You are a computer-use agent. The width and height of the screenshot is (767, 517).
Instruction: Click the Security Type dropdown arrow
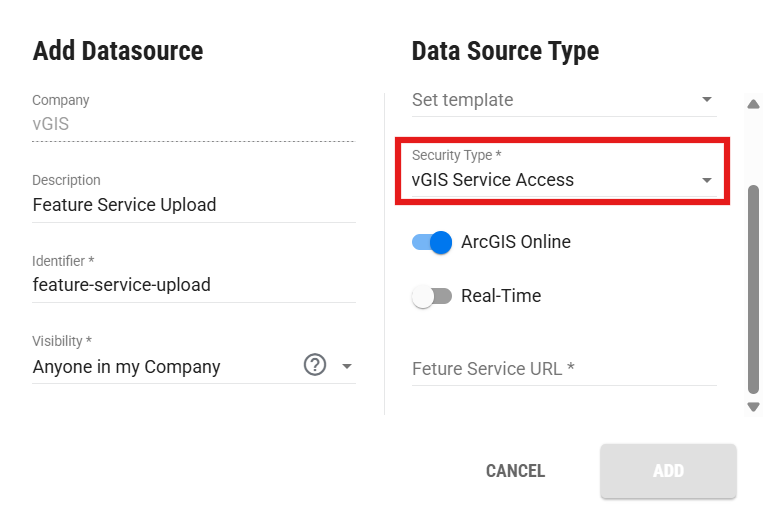[x=706, y=180]
